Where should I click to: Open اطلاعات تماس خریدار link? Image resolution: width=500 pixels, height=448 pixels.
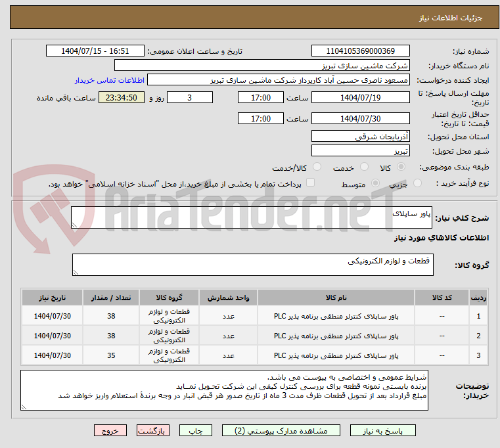[110, 80]
